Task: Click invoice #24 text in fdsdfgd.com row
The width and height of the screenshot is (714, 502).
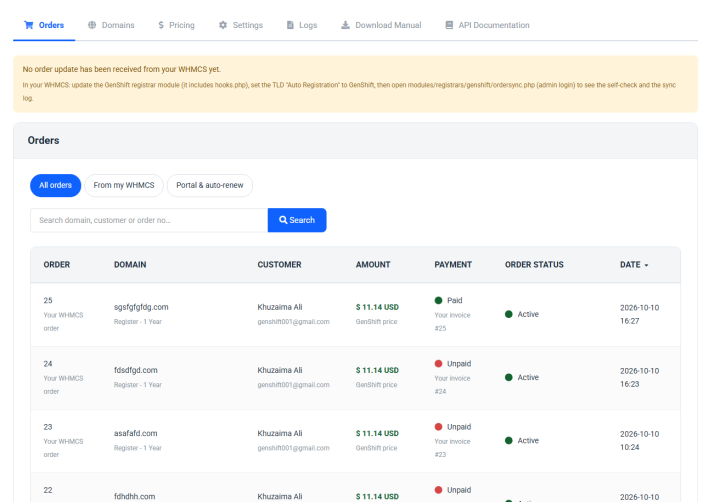Action: click(x=452, y=385)
